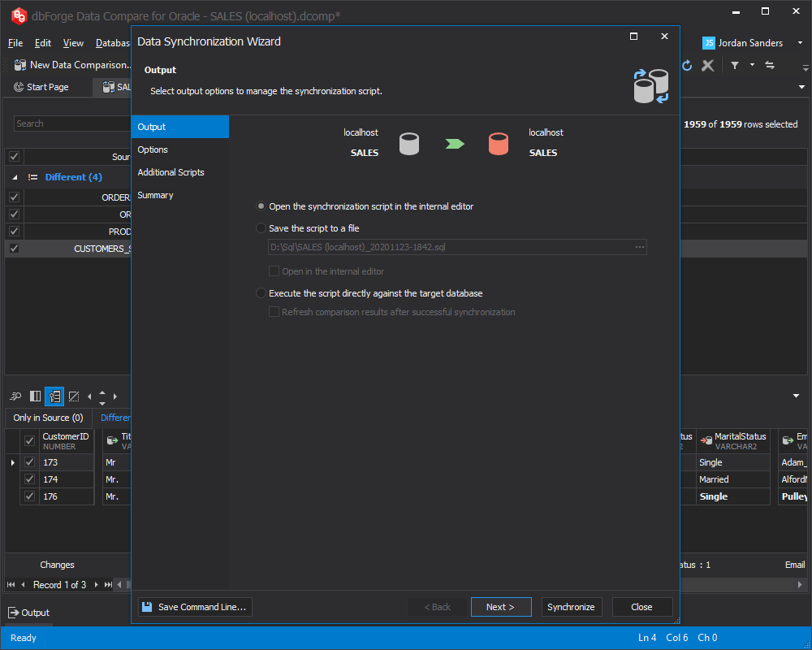Open the toolbar overflow options at right edge
Viewport: 812px width, 650px height.
click(806, 67)
